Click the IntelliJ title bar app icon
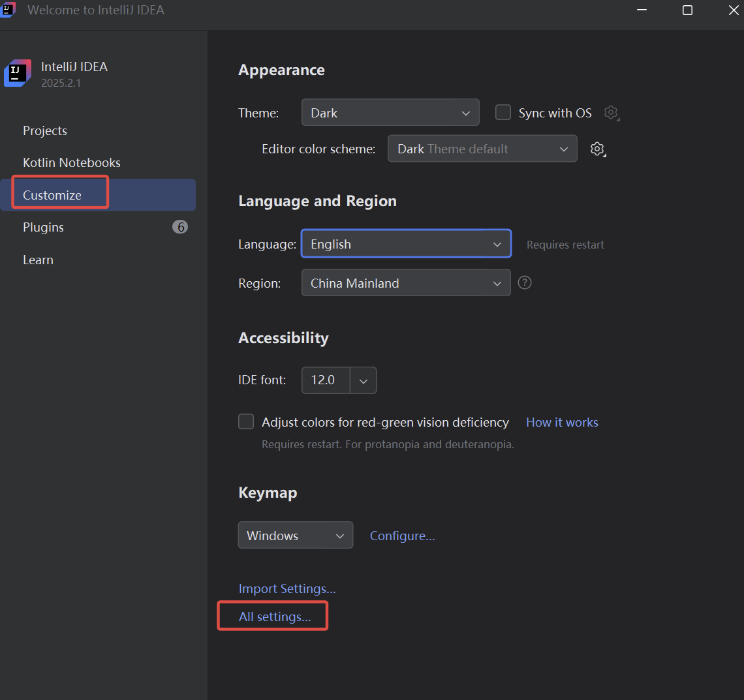 pos(8,10)
